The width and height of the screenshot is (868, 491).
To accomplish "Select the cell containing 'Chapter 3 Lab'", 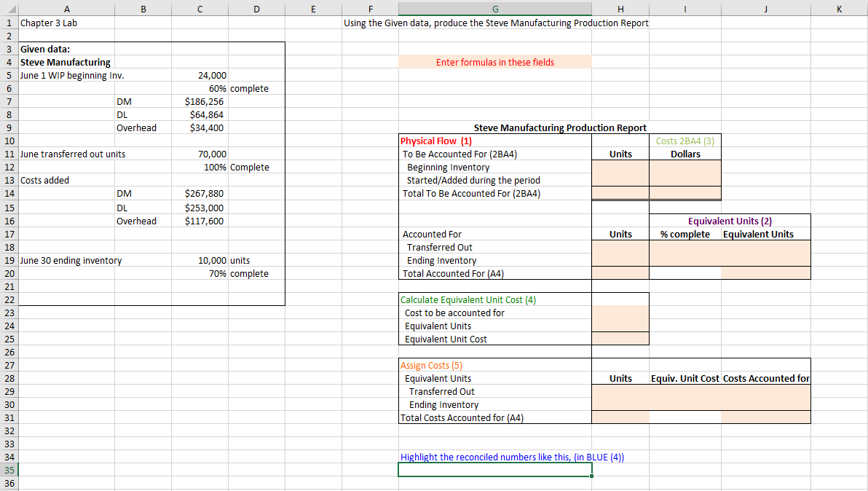I will tap(66, 23).
